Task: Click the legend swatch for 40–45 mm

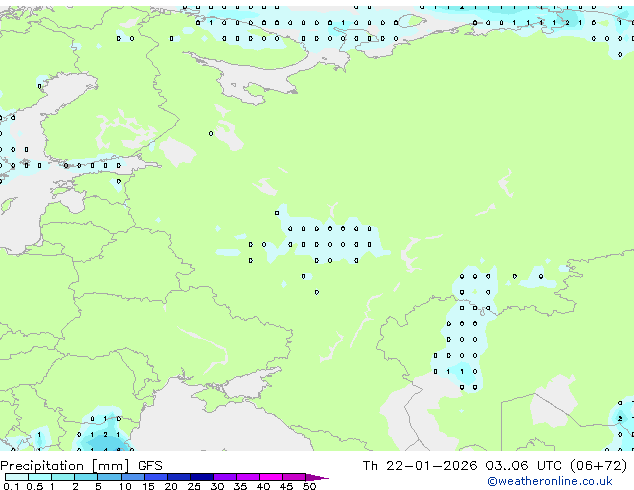Action: [x=271, y=477]
